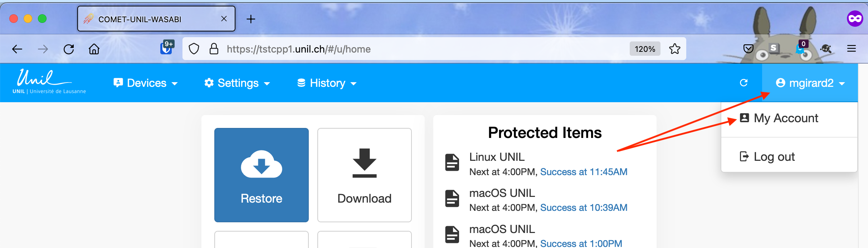Open the Success at 11:45AM link
Screen dimensions: 868x248
point(584,172)
